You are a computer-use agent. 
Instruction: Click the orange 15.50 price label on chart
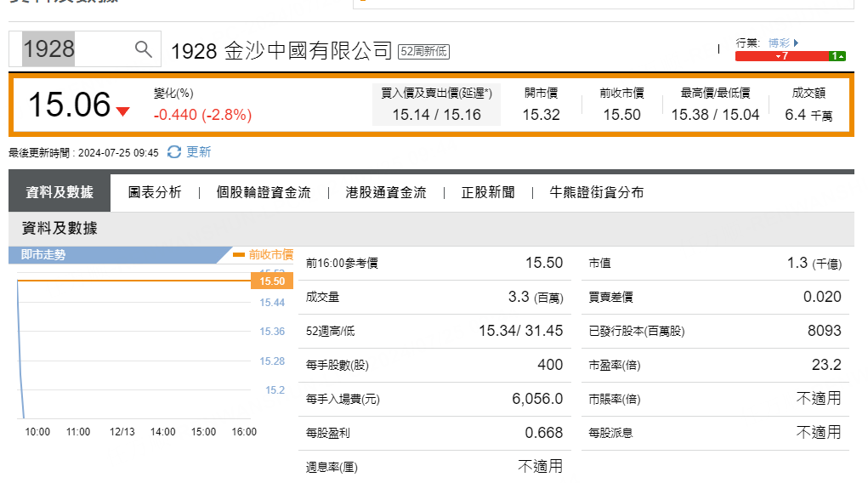point(272,281)
